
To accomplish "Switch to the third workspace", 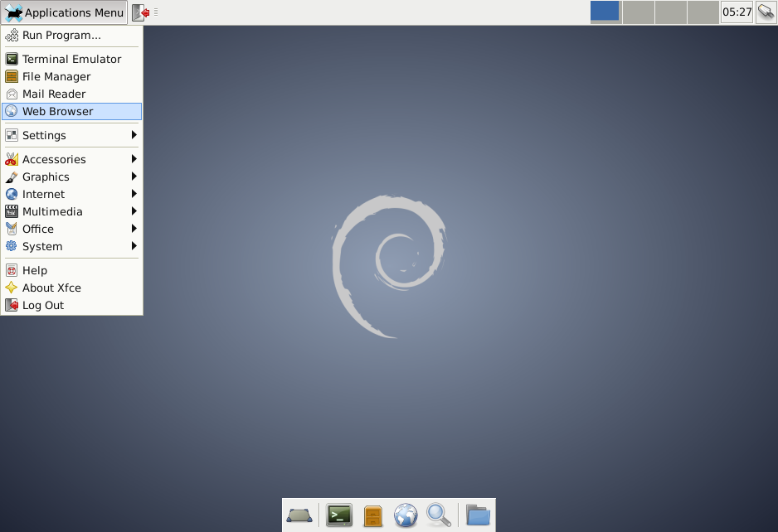I will pos(671,12).
